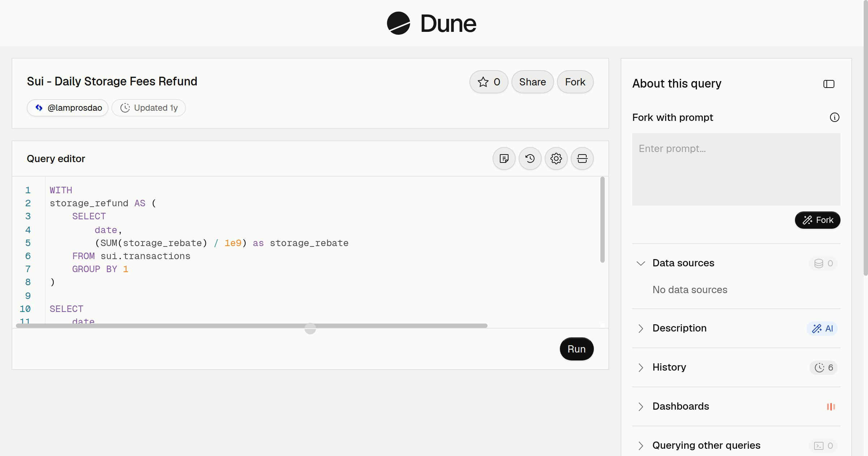Click the 'No data sources' text
Viewport: 868px width, 456px height.
pos(690,290)
